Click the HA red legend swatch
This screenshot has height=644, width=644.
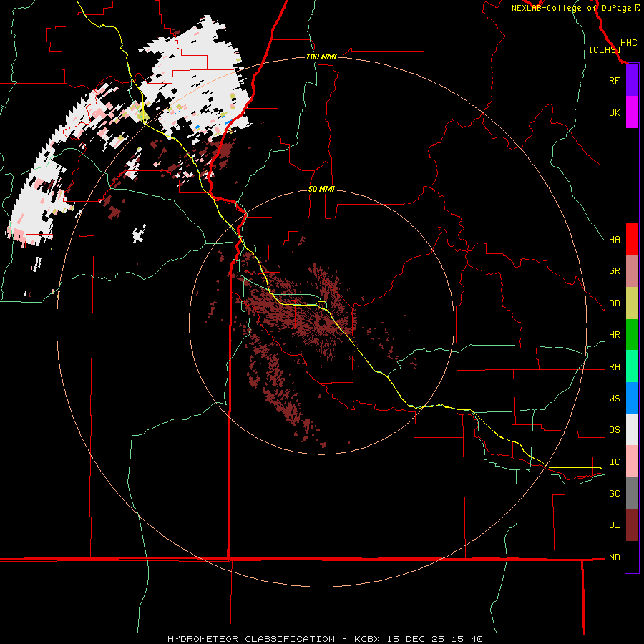[x=632, y=239]
